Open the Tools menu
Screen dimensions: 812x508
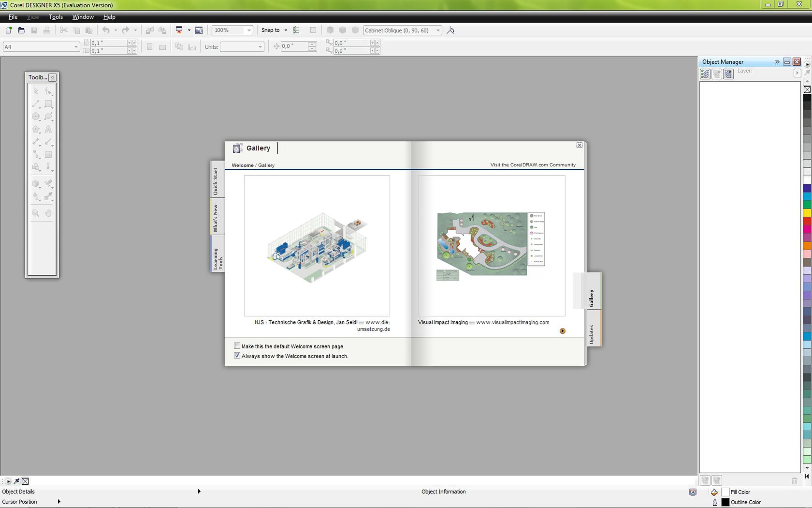(x=56, y=17)
